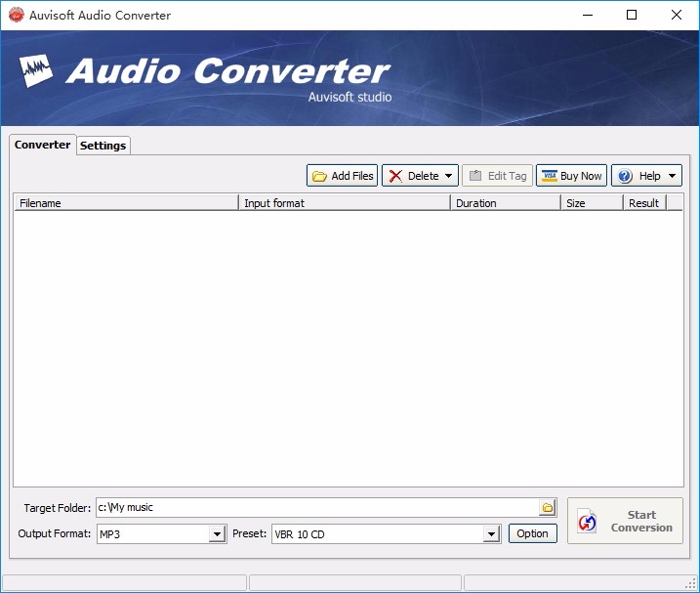Click the Buy Now button

[571, 176]
